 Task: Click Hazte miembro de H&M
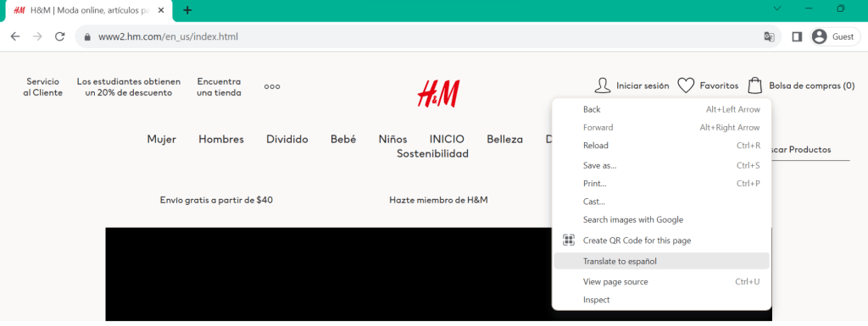click(x=438, y=200)
